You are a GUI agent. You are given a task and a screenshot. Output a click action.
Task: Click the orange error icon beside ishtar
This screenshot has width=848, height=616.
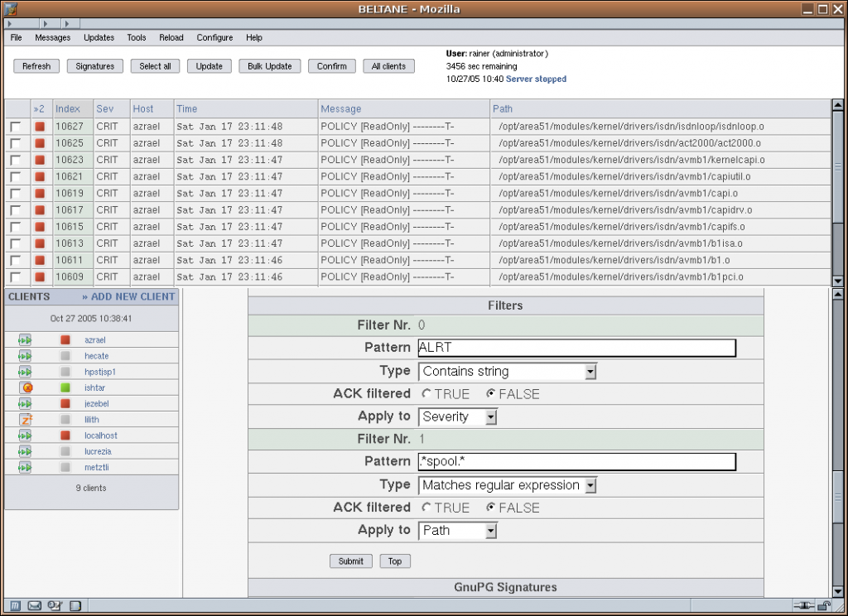tap(25, 387)
